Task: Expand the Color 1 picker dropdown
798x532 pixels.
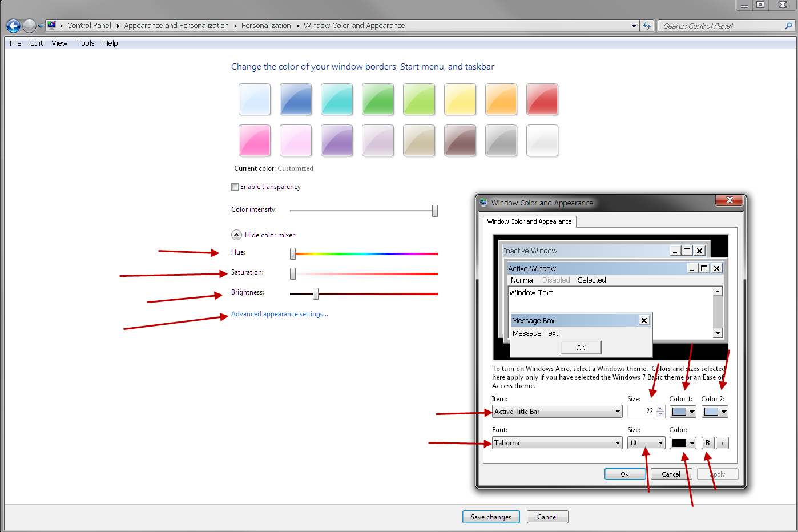Action: point(683,412)
